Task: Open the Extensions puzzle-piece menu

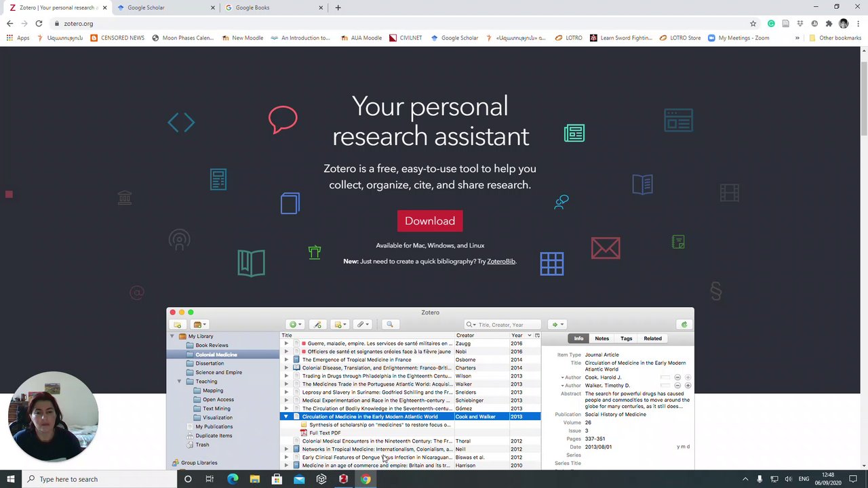Action: [829, 24]
